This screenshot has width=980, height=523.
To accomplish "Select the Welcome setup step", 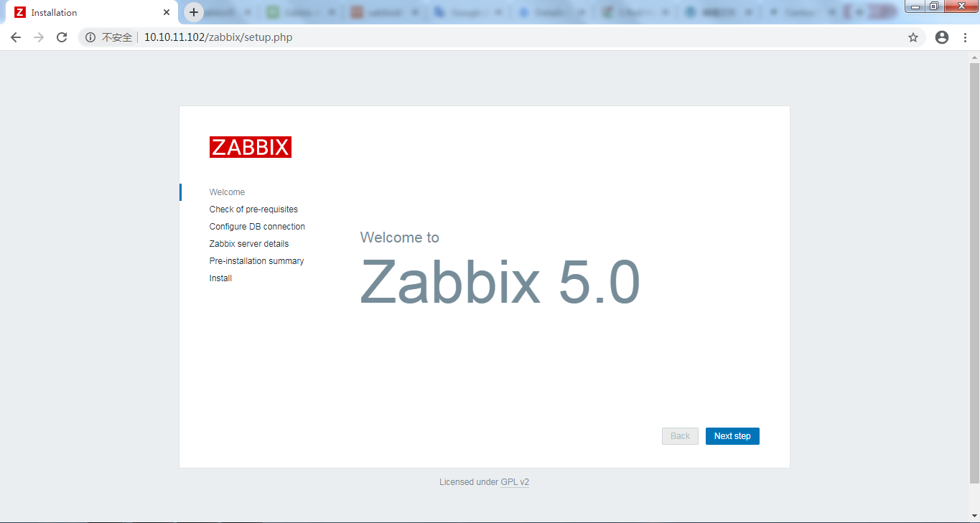I will 227,192.
